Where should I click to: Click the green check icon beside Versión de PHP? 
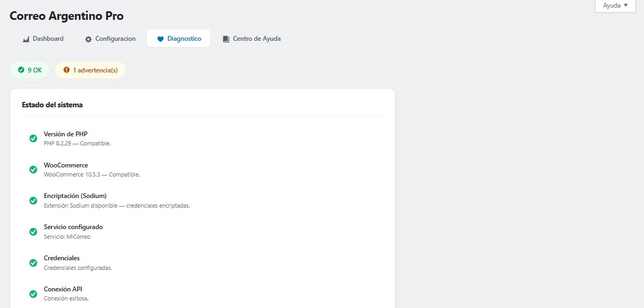pos(33,138)
